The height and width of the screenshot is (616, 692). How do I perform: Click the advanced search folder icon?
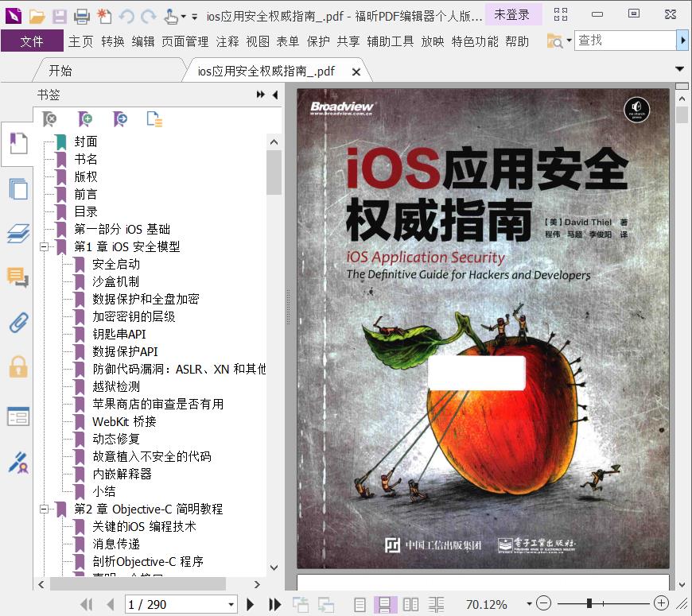(554, 41)
